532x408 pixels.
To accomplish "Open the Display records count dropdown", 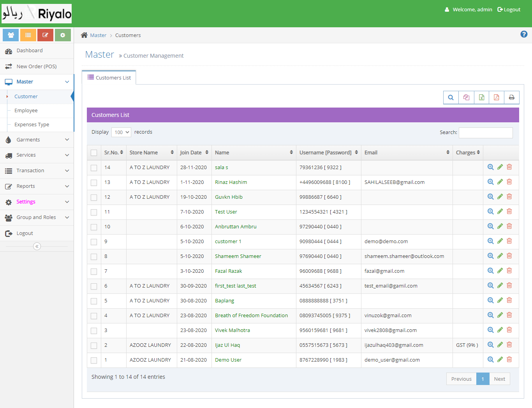I will (x=121, y=132).
